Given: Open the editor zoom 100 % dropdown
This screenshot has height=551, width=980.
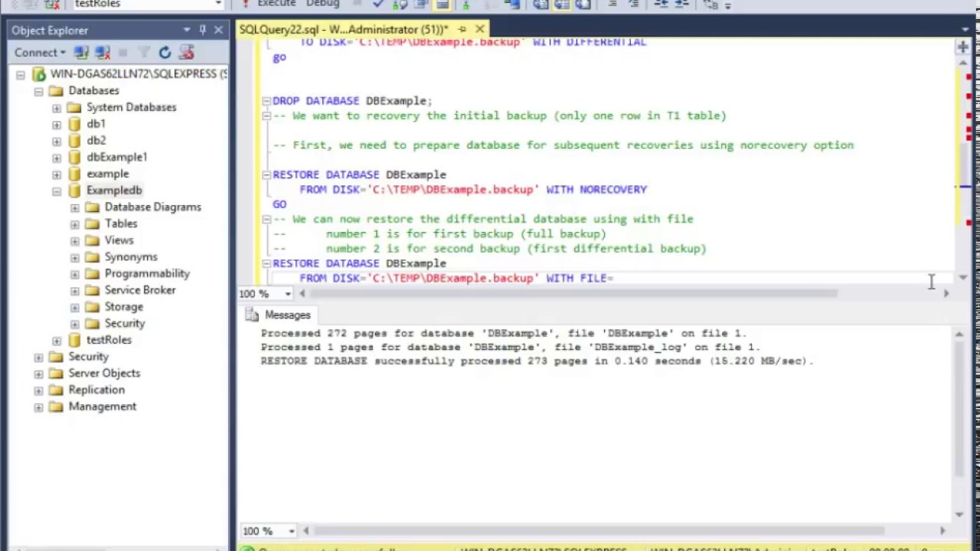Looking at the screenshot, I should [x=288, y=294].
